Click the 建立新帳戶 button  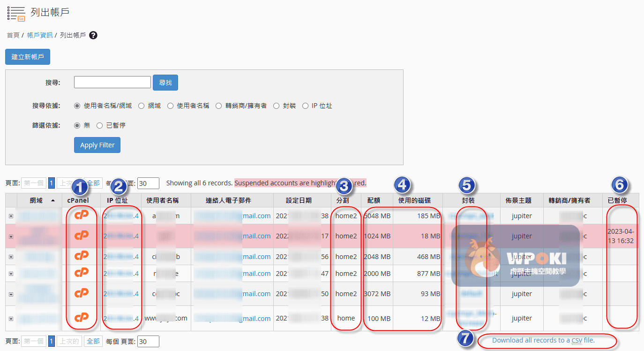pyautogui.click(x=28, y=57)
